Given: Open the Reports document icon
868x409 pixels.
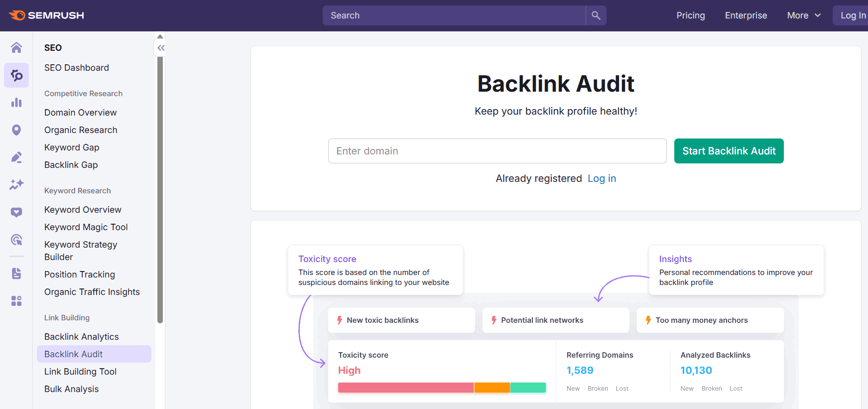Looking at the screenshot, I should pos(16,273).
